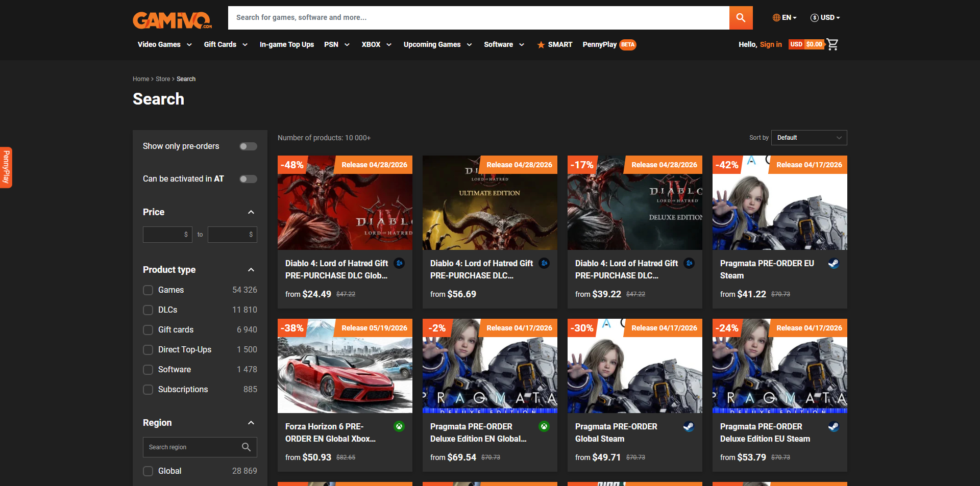The width and height of the screenshot is (980, 486).
Task: Toggle Show only pre-orders switch
Action: pos(249,146)
